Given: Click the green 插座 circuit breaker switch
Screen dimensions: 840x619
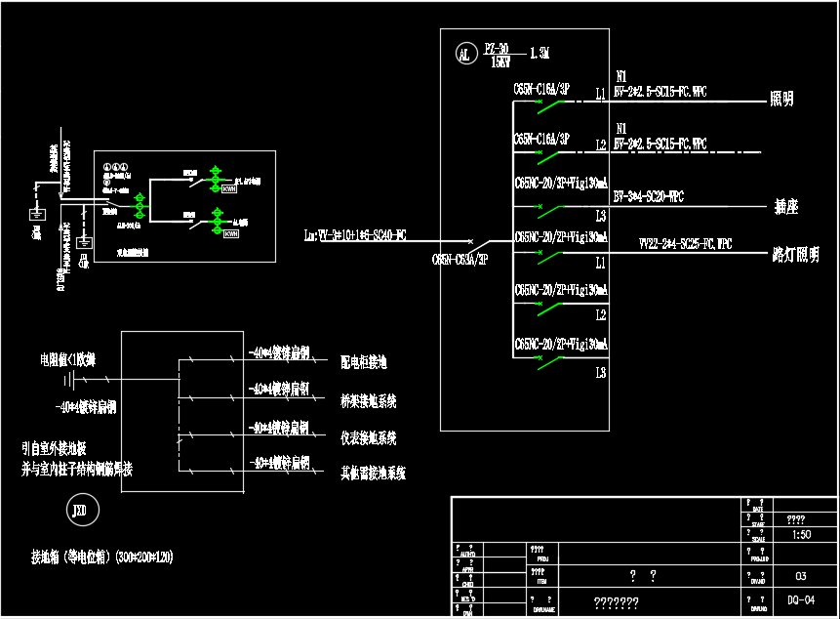Looking at the screenshot, I should (547, 211).
